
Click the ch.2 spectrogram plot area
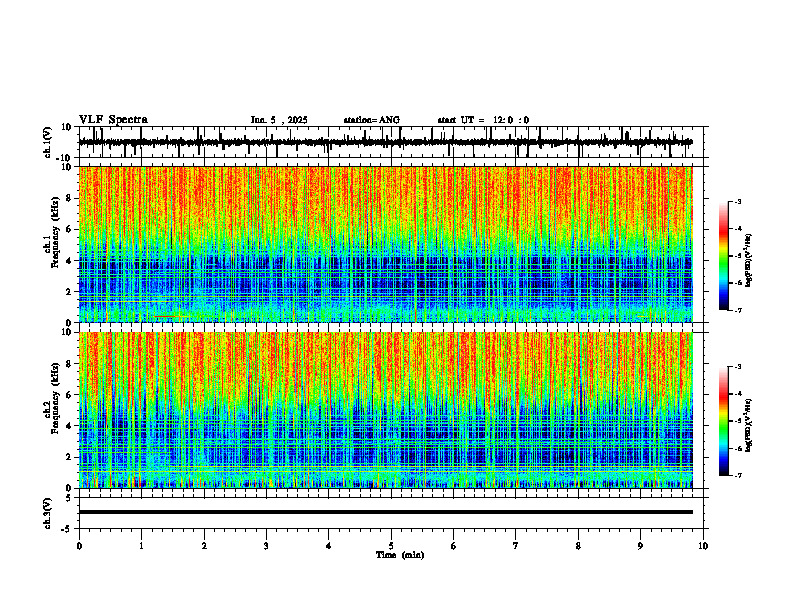coord(385,410)
